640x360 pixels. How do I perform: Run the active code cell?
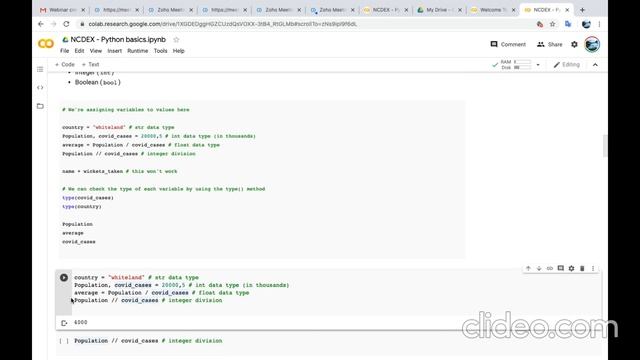coord(64,278)
